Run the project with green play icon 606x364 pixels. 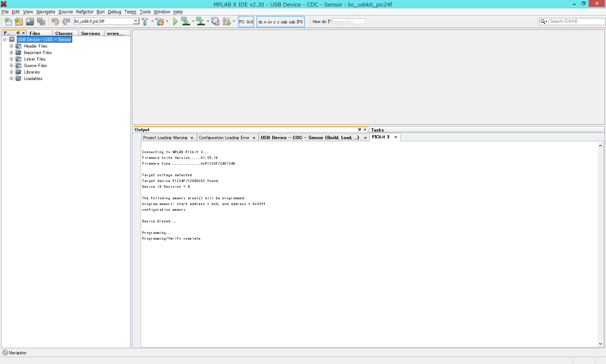click(175, 22)
